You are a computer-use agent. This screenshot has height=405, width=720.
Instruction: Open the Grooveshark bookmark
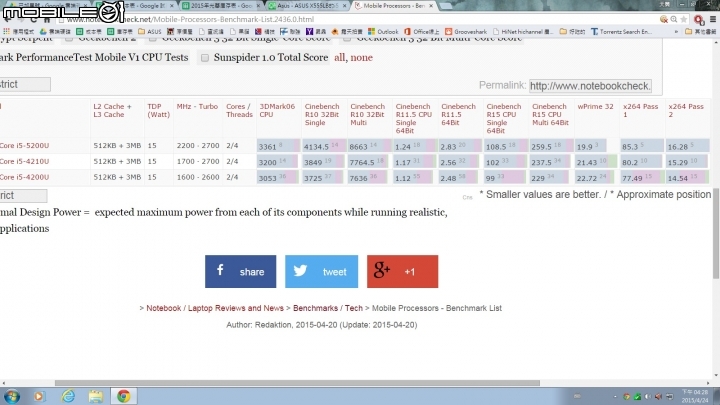pyautogui.click(x=466, y=32)
